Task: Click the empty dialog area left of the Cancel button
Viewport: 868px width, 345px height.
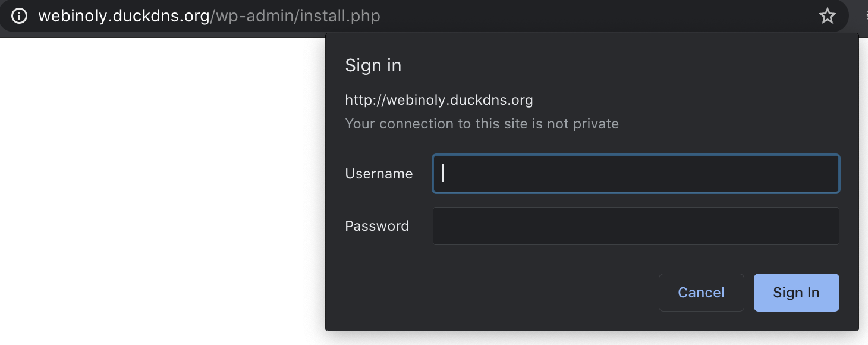Action: pyautogui.click(x=493, y=293)
